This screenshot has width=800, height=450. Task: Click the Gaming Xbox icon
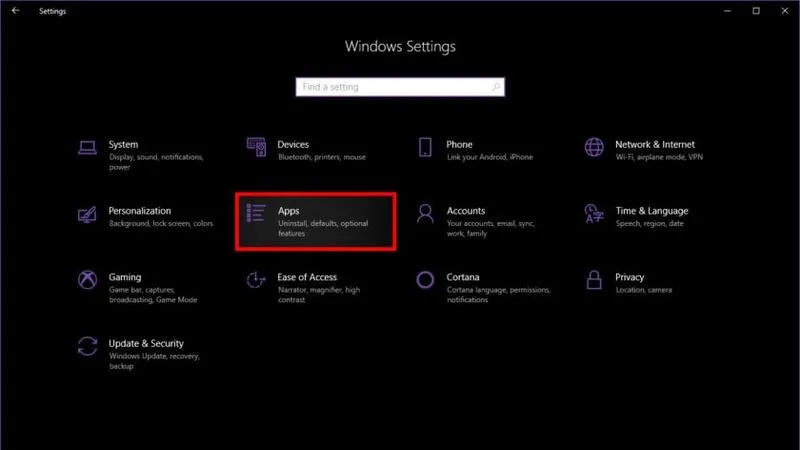click(87, 280)
